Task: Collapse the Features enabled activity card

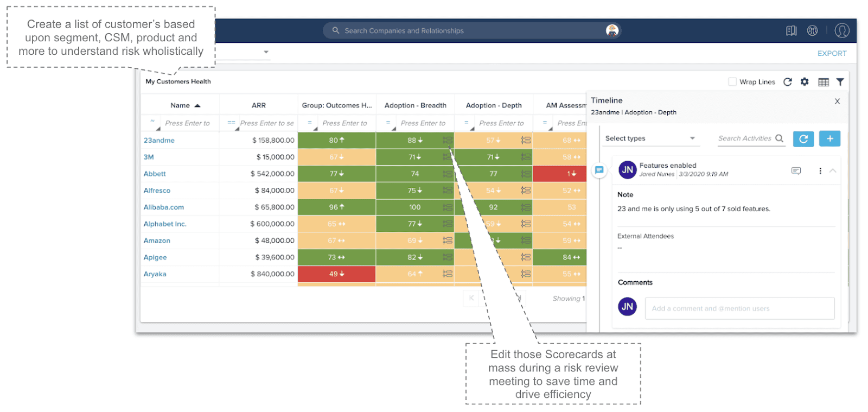Action: pos(833,171)
